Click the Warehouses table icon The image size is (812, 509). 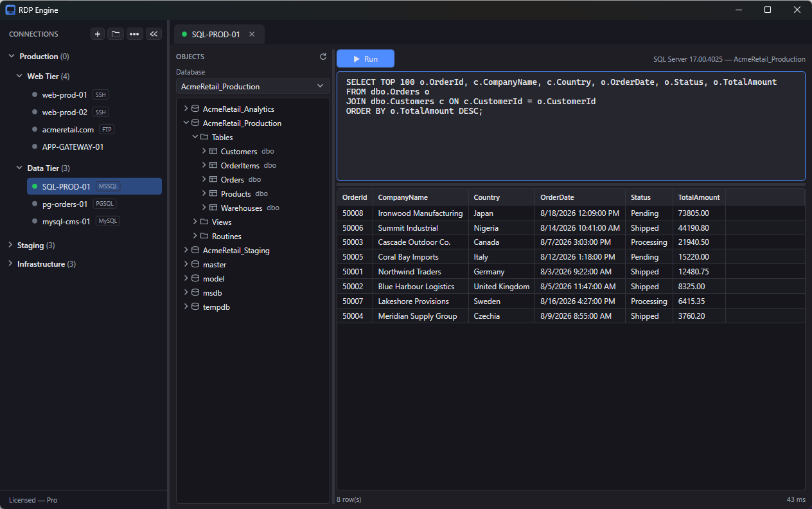click(x=213, y=208)
